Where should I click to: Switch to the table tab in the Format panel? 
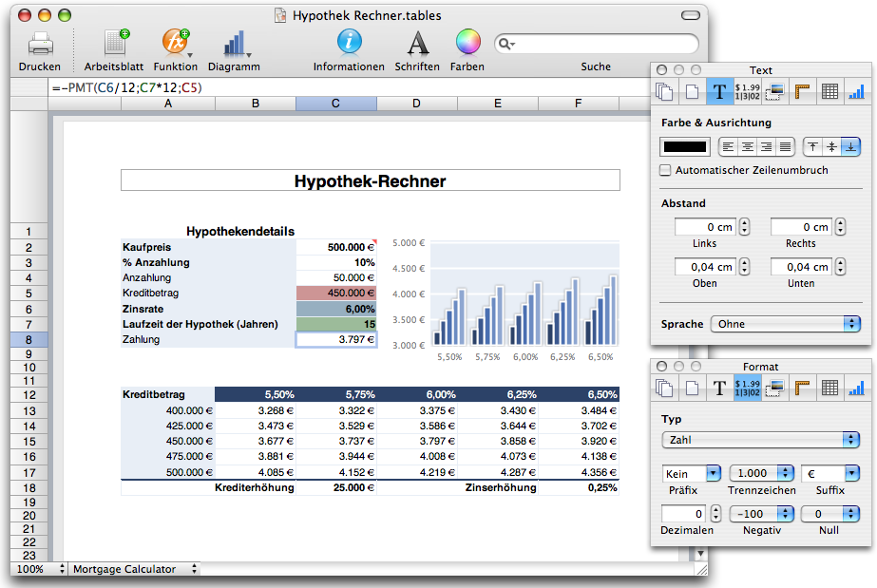pyautogui.click(x=829, y=388)
